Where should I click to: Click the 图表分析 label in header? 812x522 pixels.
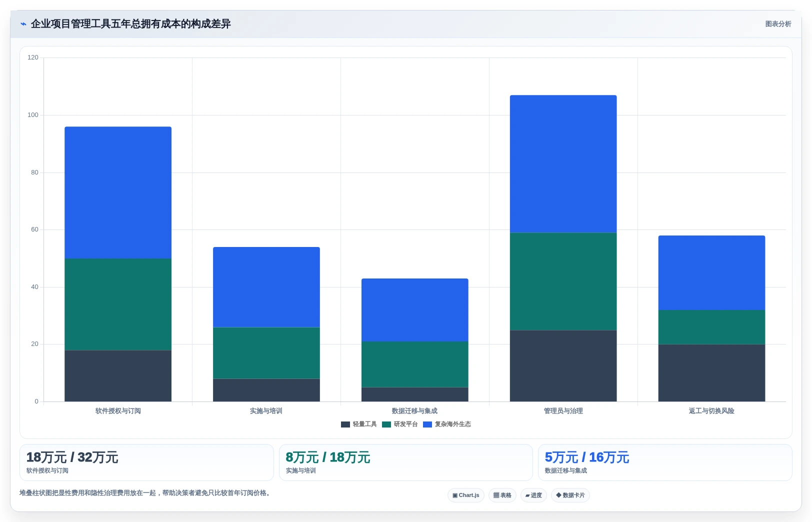778,24
